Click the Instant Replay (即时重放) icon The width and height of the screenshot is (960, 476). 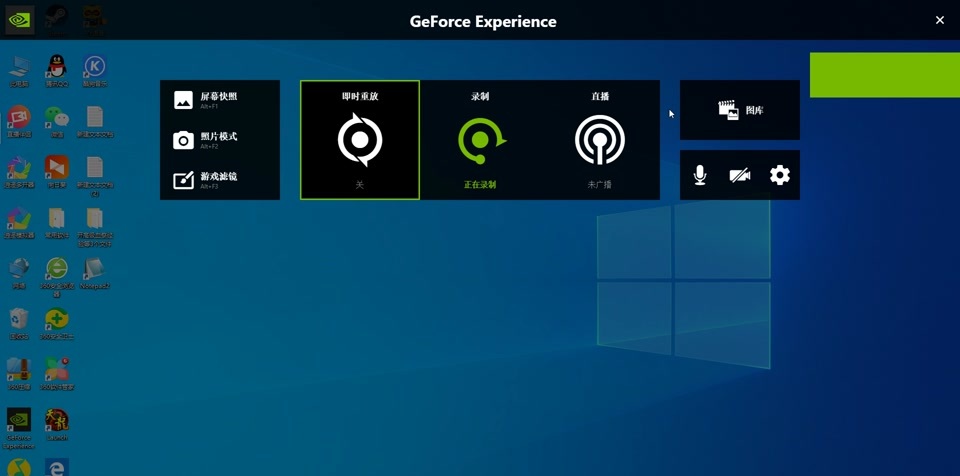click(360, 139)
